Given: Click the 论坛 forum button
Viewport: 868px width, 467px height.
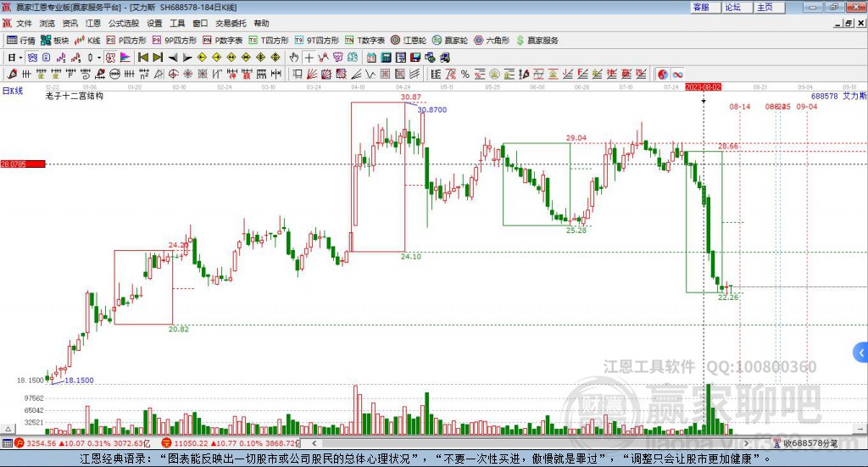Looking at the screenshot, I should pos(738,7).
